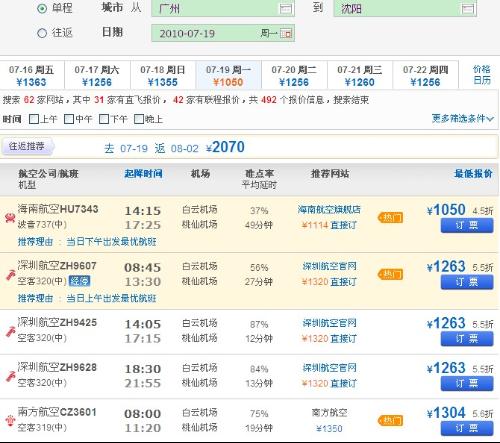Click 热门 hot badge on CZ3601 row
500x443 pixels.
click(x=390, y=420)
